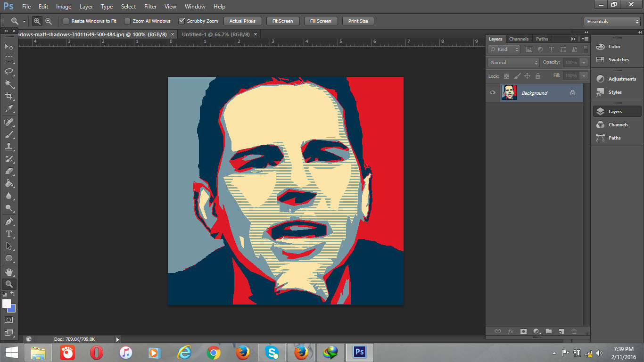This screenshot has width=644, height=362.
Task: Open the Zoom tool preset picker arrow
Action: tap(24, 21)
